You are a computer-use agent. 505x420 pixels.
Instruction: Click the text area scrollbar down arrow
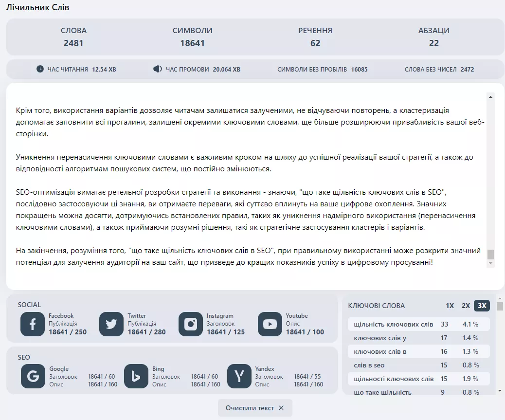490,263
